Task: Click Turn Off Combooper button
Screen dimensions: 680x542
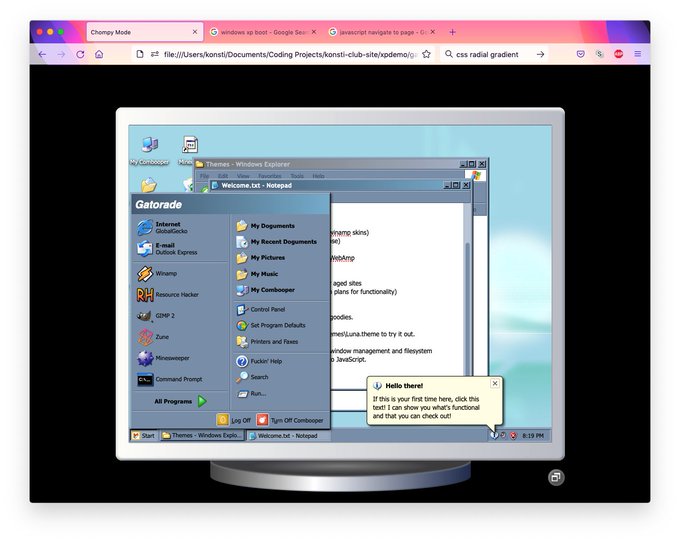Action: (x=290, y=420)
